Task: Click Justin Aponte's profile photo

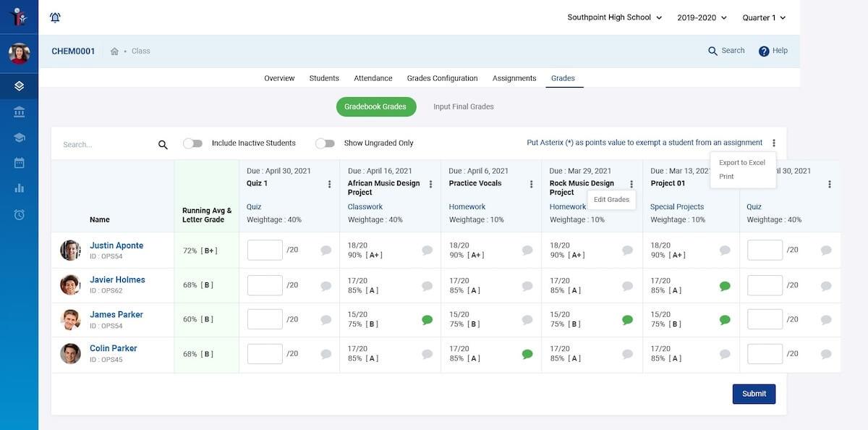Action: 70,250
